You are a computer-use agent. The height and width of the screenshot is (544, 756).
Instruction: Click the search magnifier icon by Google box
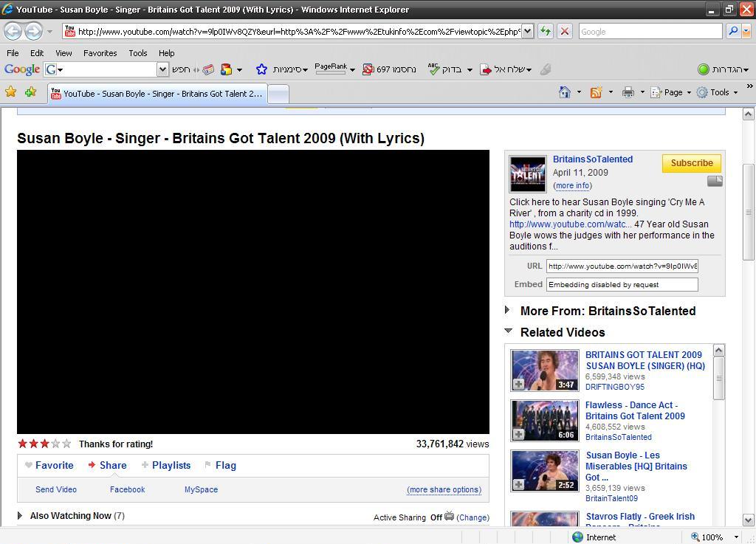[733, 31]
